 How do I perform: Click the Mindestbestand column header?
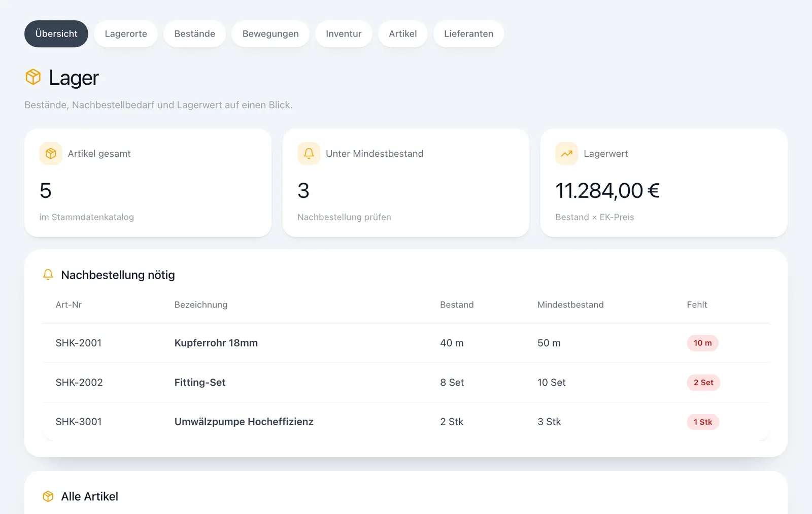tap(570, 305)
